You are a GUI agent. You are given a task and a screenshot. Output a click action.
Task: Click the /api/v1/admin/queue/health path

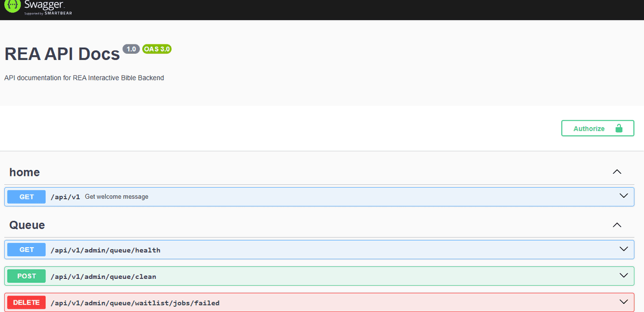(x=105, y=250)
